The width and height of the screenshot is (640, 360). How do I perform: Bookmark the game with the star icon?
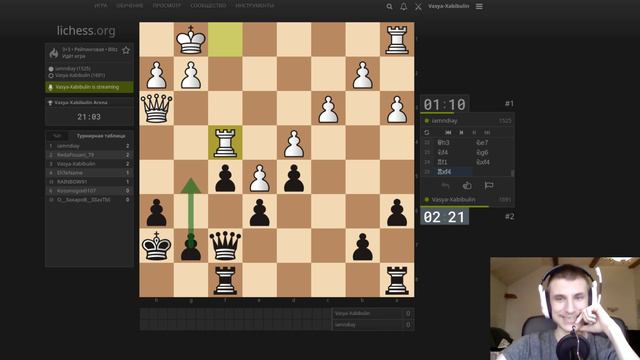[x=126, y=50]
